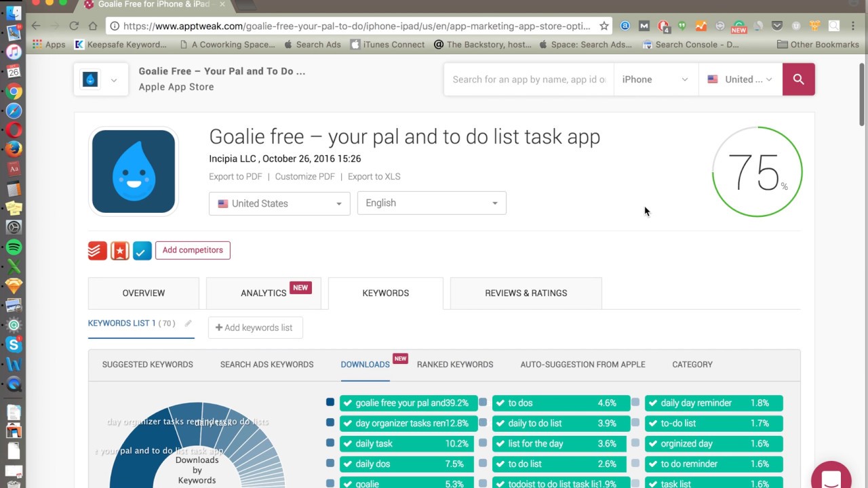Toggle the 'to do reminder' keyword
Image resolution: width=868 pixels, height=488 pixels.
(713, 464)
